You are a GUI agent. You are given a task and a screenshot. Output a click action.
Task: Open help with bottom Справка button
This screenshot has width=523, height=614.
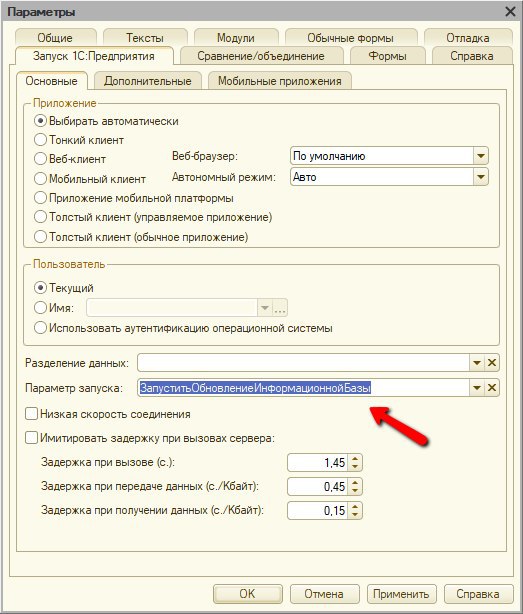pyautogui.click(x=478, y=594)
